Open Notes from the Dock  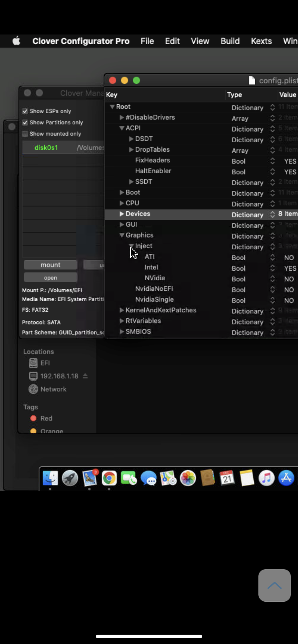(x=247, y=478)
